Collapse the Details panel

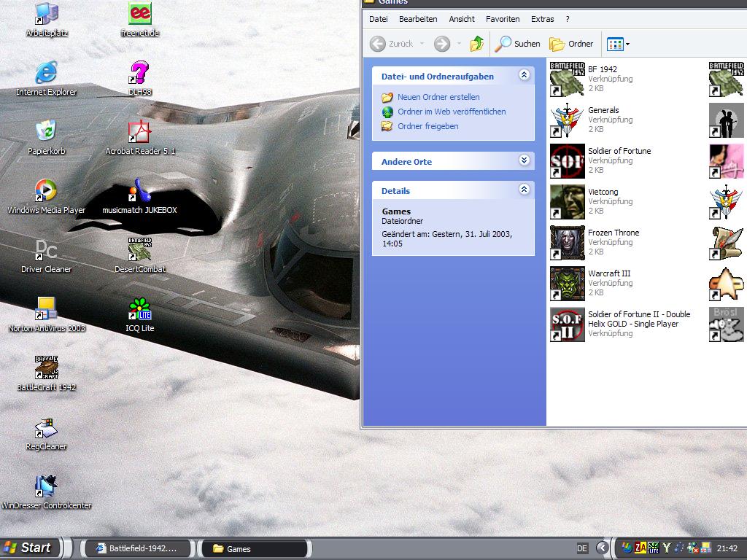pyautogui.click(x=524, y=190)
